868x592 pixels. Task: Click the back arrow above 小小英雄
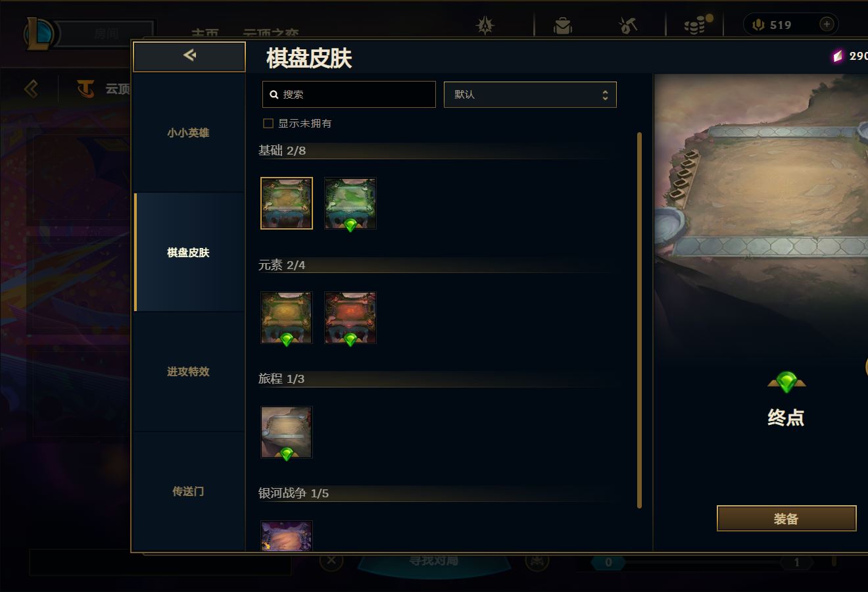tap(189, 56)
